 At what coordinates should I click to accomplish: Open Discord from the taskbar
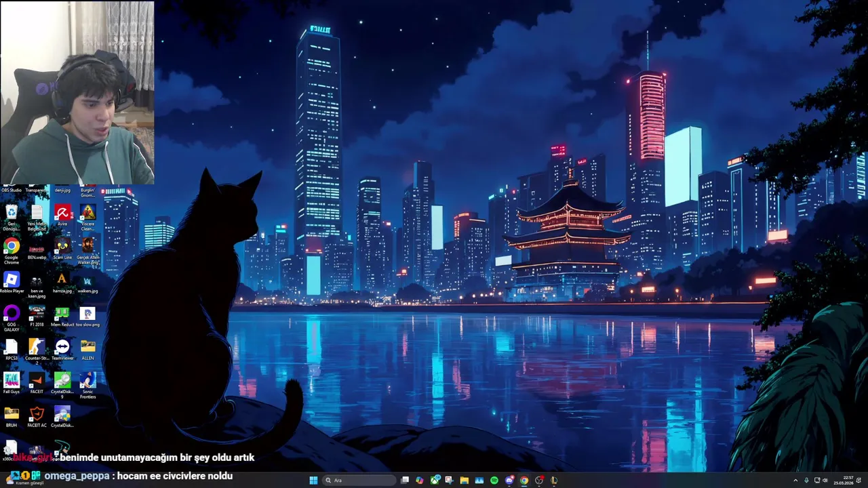tap(509, 481)
